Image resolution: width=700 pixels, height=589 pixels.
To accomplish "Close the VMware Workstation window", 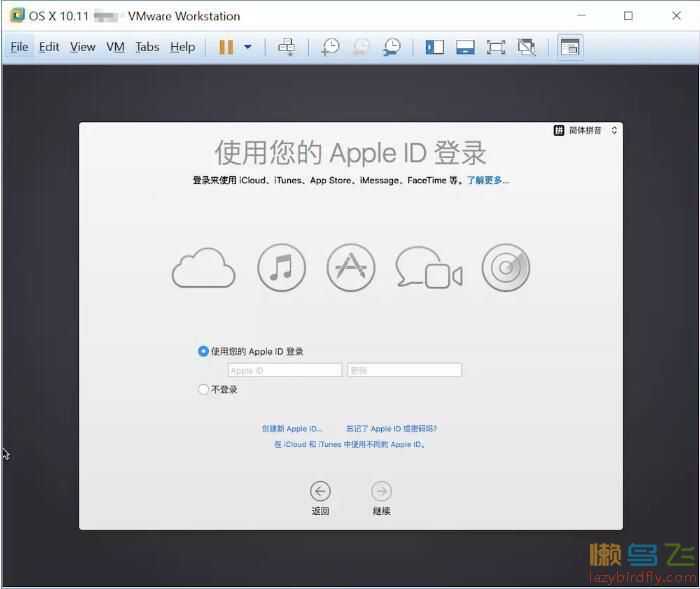I will click(676, 16).
